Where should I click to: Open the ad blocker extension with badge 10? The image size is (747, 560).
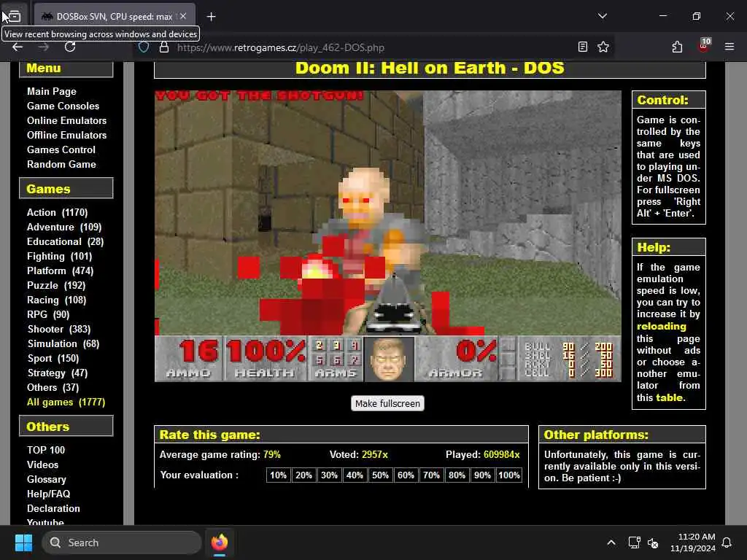pyautogui.click(x=704, y=45)
